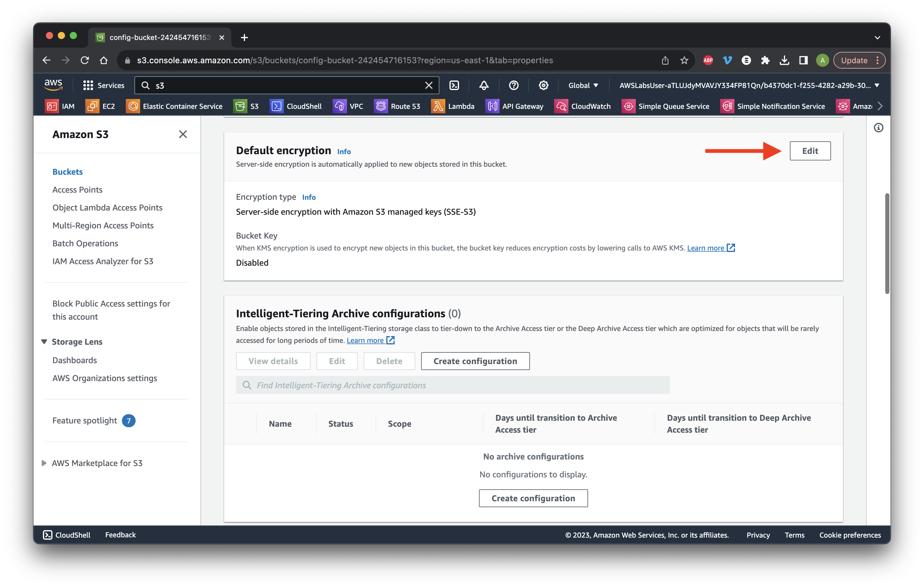Click the page vertical scrollbar
The height and width of the screenshot is (588, 924).
887,243
